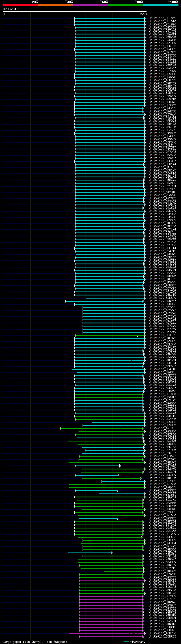Screen dimensions: 181x644
Task: Select the UniRef100_O24302 label
Action: tap(162, 49)
